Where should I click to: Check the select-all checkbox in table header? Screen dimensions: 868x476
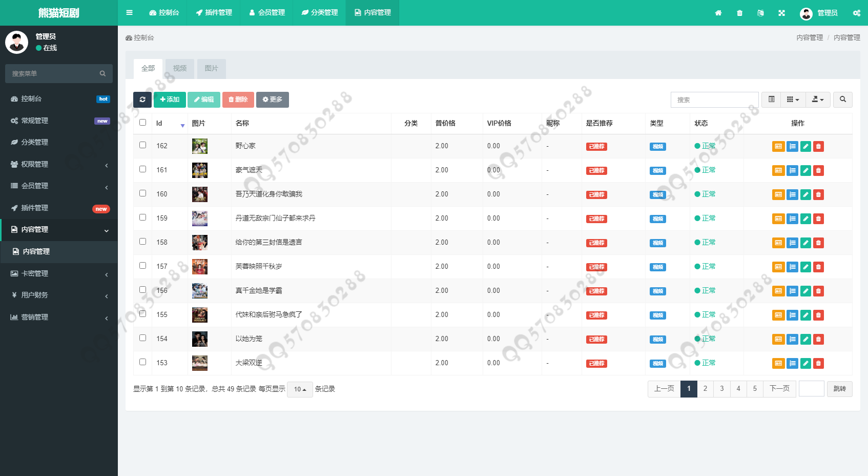[143, 123]
